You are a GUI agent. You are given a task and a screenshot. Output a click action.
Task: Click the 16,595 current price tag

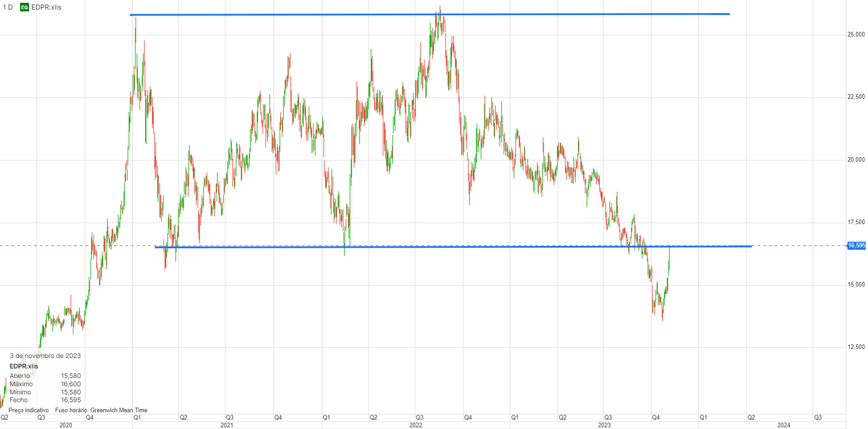tap(857, 245)
